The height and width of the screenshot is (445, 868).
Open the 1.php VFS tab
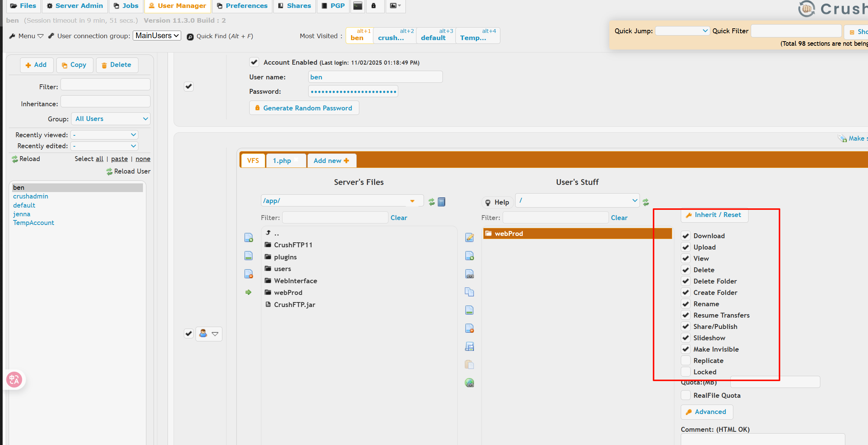pyautogui.click(x=282, y=161)
